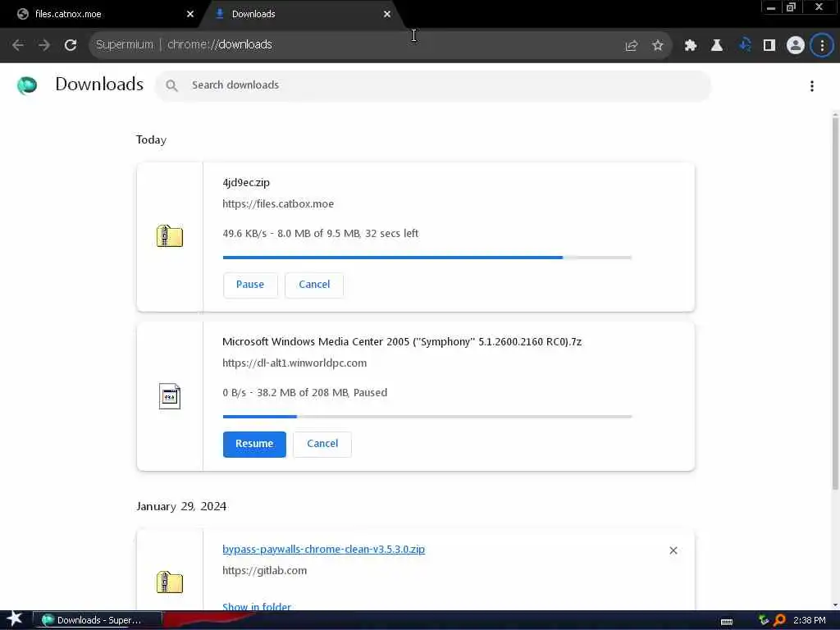Click the 49.6 KB/s download status text

(321, 234)
